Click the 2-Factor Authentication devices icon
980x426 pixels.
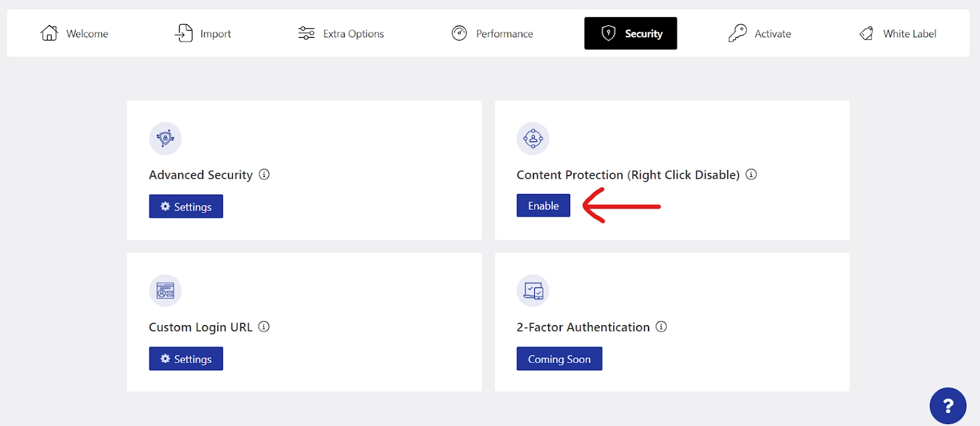(x=533, y=291)
